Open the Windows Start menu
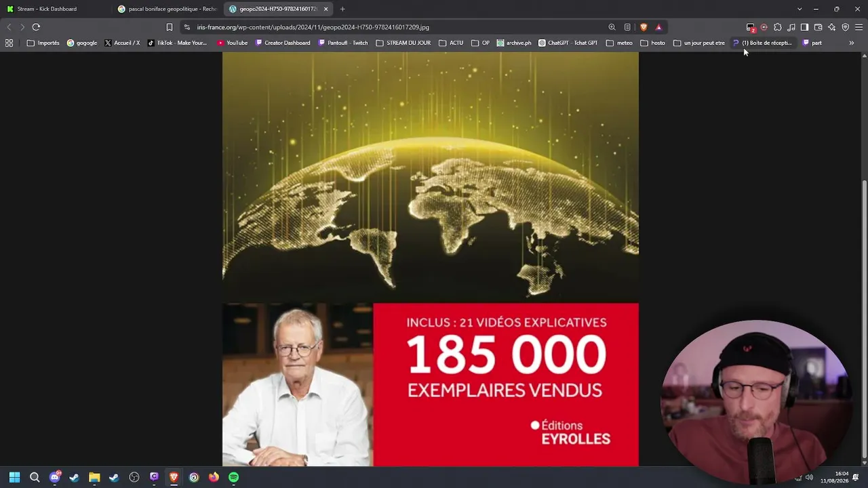The height and width of the screenshot is (488, 868). pos(15,477)
